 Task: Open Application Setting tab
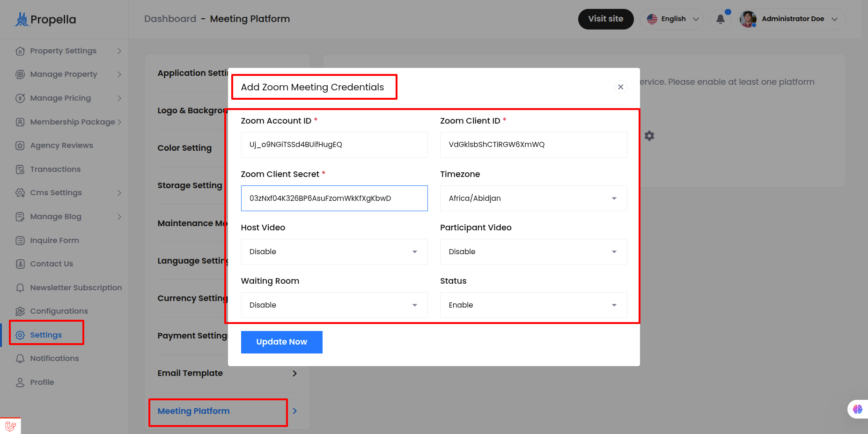click(192, 73)
